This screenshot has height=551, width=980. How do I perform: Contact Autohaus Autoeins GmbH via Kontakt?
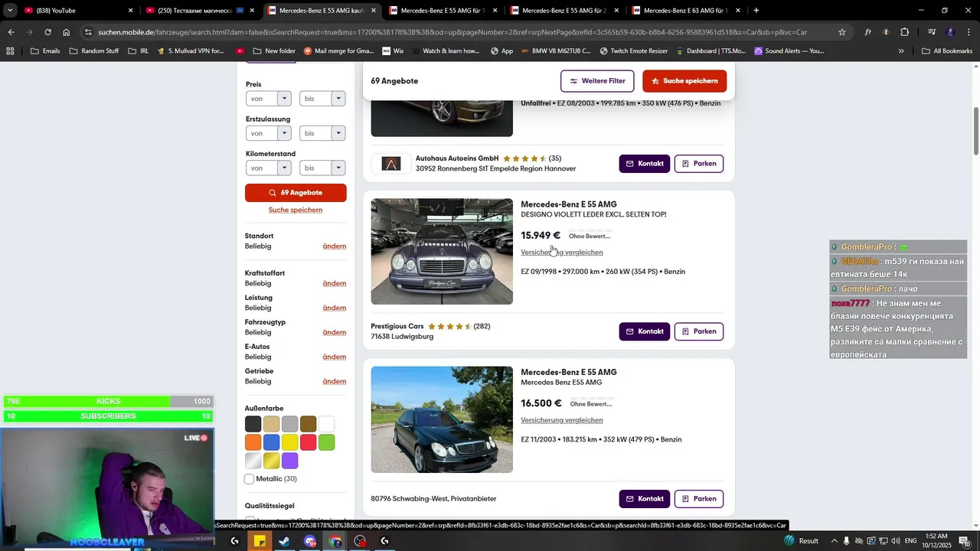pyautogui.click(x=645, y=164)
